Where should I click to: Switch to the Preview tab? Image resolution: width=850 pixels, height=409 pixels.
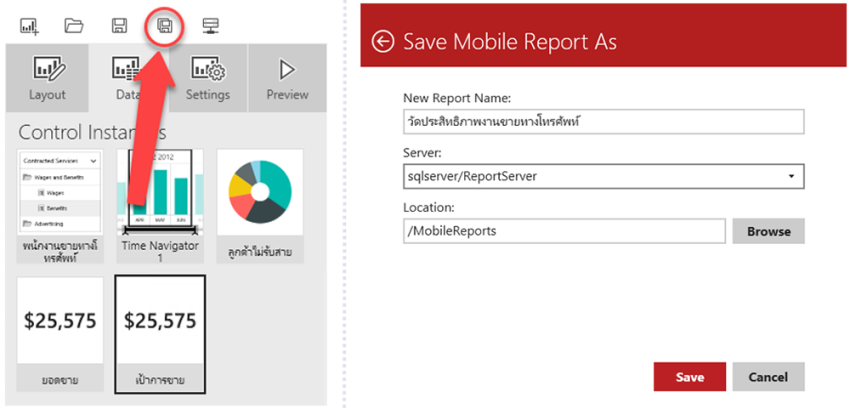(x=287, y=78)
